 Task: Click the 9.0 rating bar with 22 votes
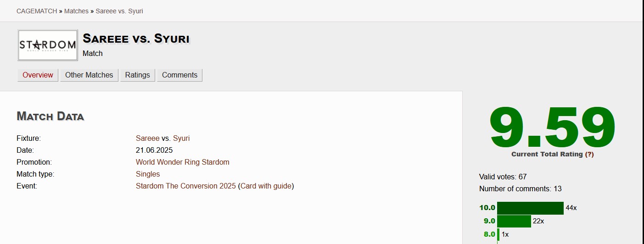514,221
